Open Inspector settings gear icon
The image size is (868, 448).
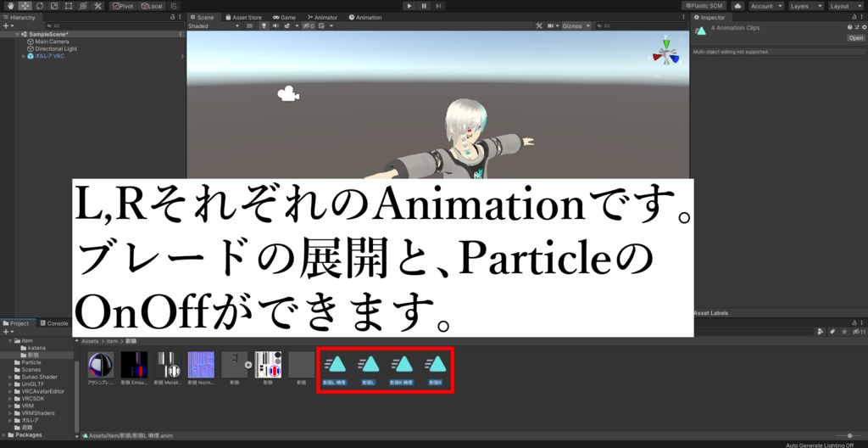[862, 27]
